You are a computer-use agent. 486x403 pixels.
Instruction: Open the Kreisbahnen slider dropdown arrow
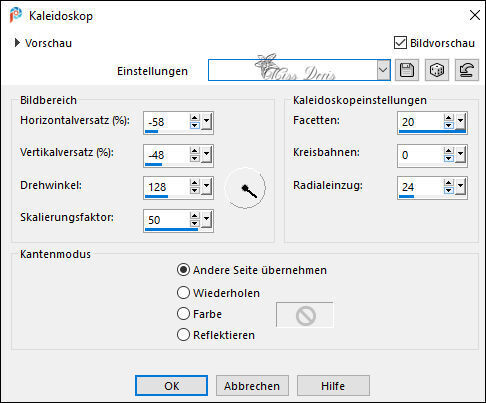[461, 154]
